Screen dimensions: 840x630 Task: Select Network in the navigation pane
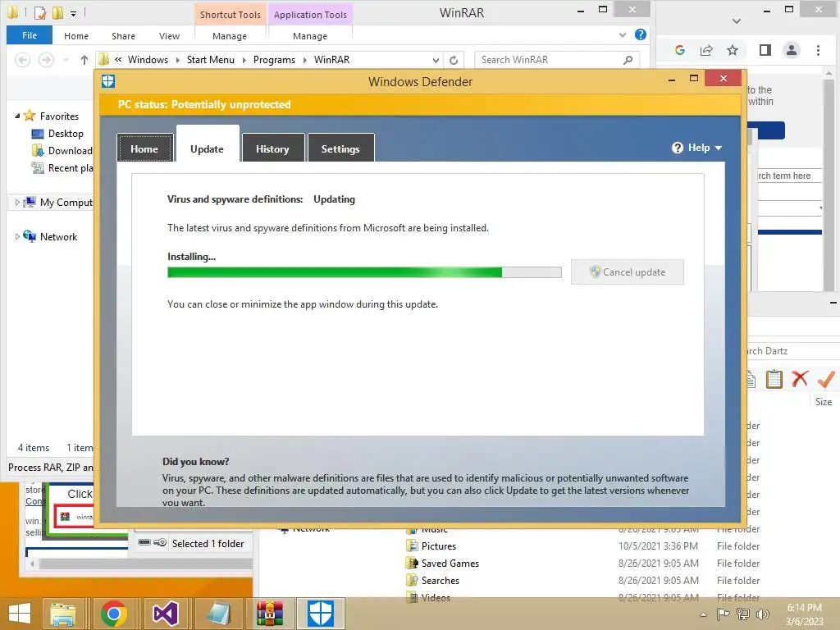51,236
